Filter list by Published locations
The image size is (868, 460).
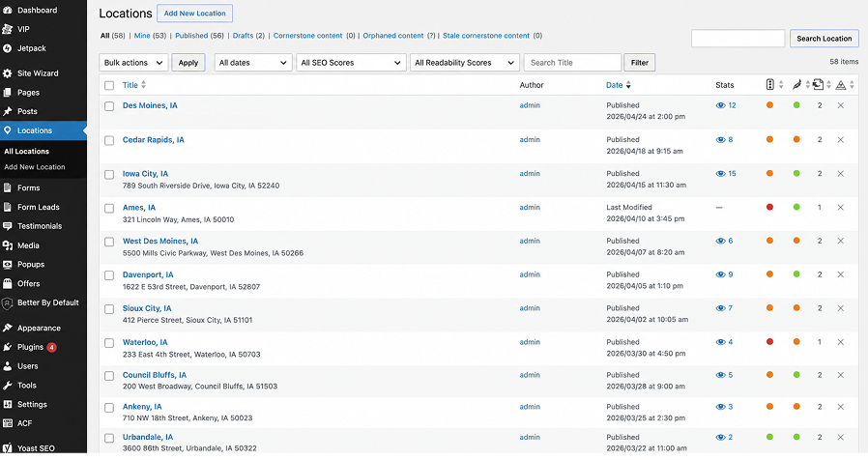click(191, 36)
